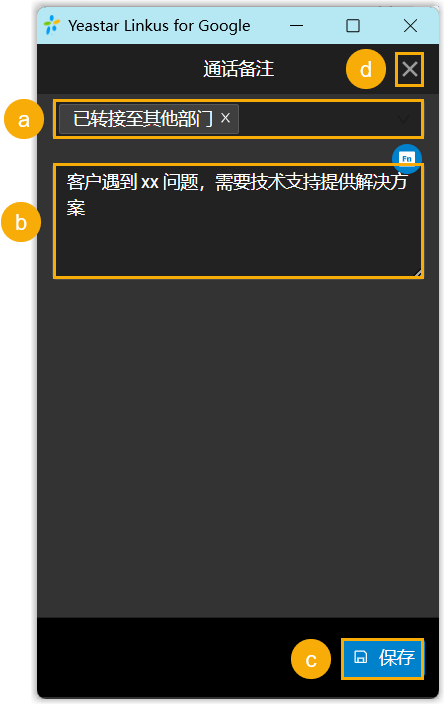Select the 已转接至其他部门 tag label

[x=142, y=119]
